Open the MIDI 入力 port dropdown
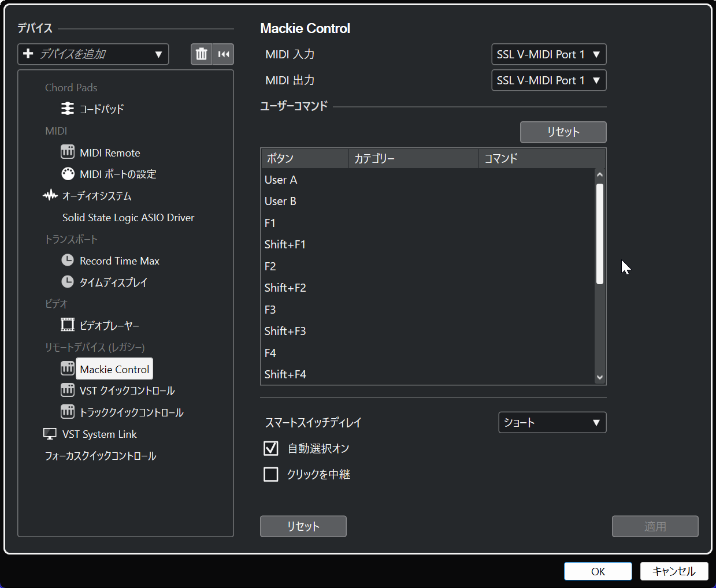The image size is (716, 588). point(548,54)
